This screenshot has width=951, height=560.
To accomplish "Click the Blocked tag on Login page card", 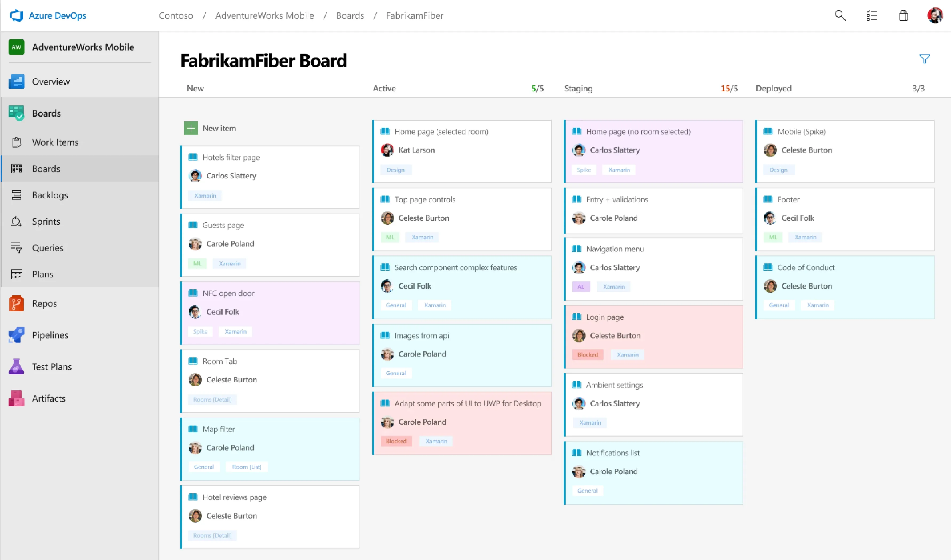I will tap(588, 355).
